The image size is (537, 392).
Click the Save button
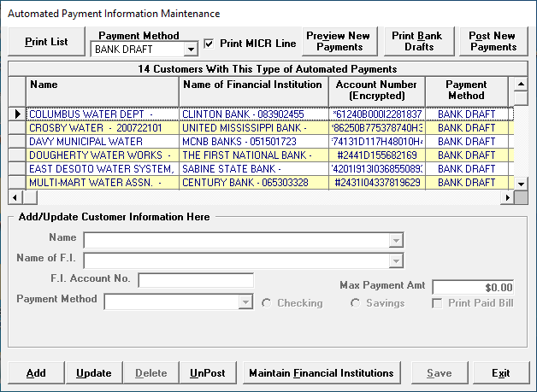(440, 373)
